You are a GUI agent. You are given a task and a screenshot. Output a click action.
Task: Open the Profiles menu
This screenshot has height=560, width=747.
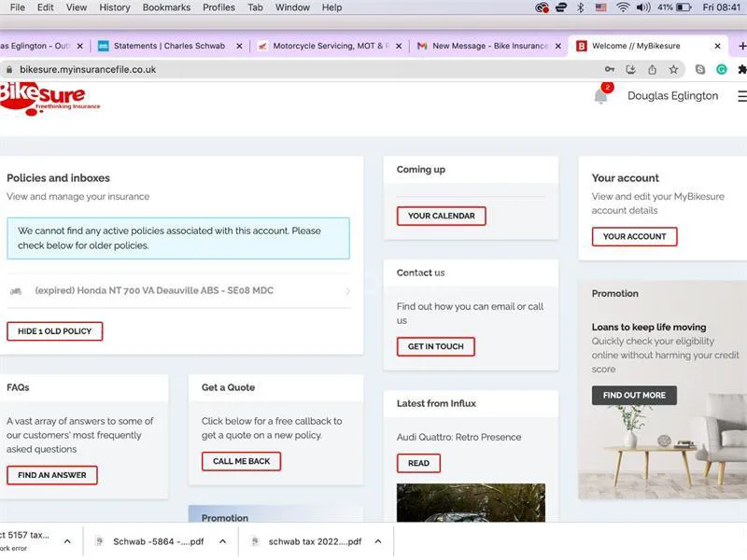click(x=218, y=7)
